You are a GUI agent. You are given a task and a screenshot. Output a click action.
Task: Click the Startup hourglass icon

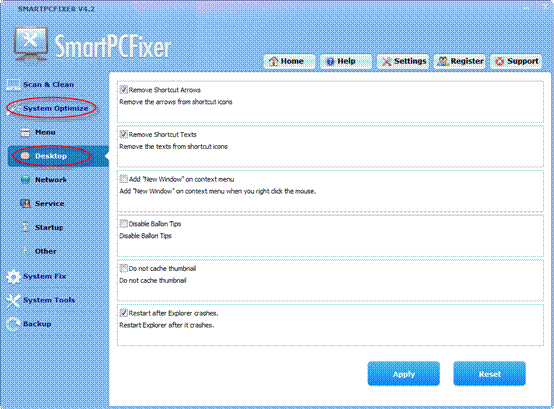coord(25,227)
